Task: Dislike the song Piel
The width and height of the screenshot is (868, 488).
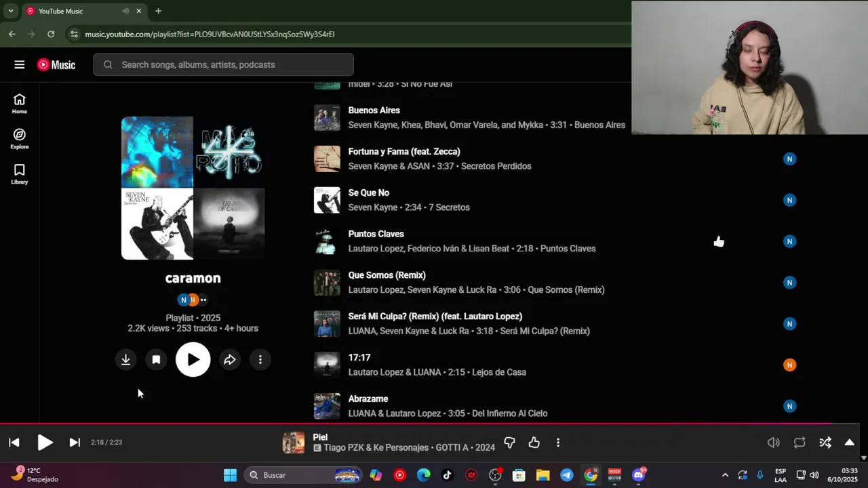Action: 509,443
